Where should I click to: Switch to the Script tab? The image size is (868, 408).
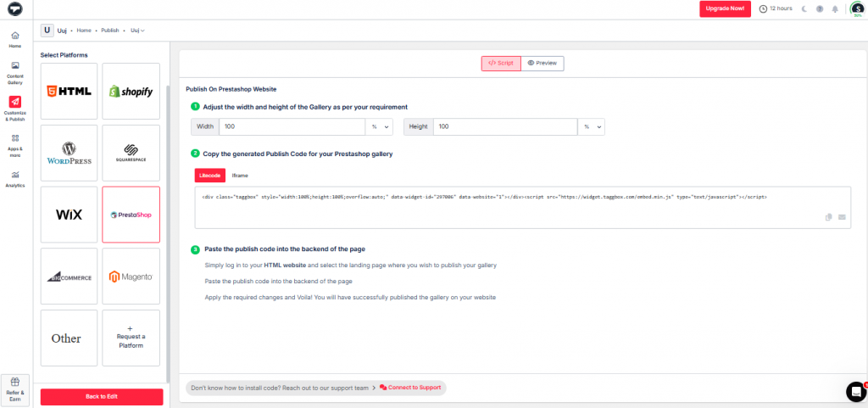[x=501, y=64]
